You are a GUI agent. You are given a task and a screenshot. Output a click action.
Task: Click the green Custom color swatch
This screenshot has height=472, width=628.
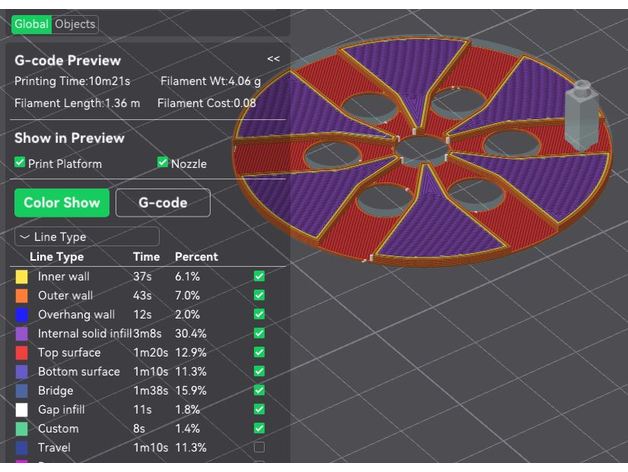click(21, 428)
